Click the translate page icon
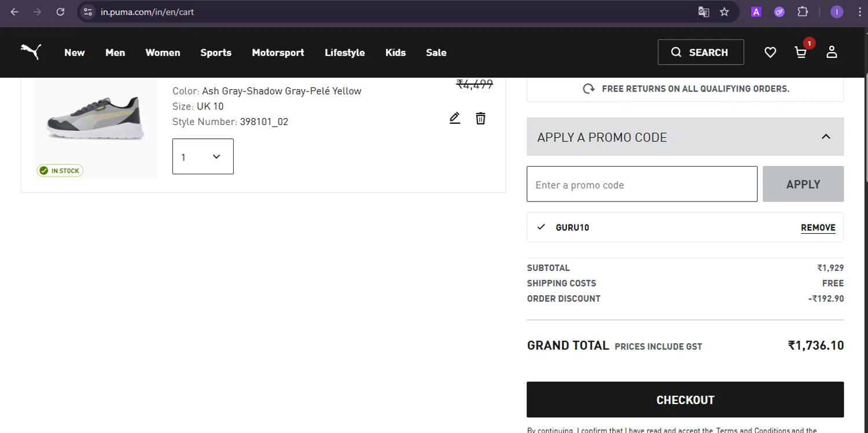Screen dimensions: 868x433 point(704,12)
